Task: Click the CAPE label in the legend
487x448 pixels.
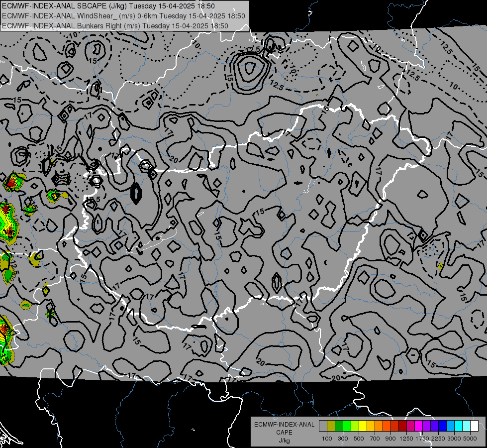Action: [284, 432]
